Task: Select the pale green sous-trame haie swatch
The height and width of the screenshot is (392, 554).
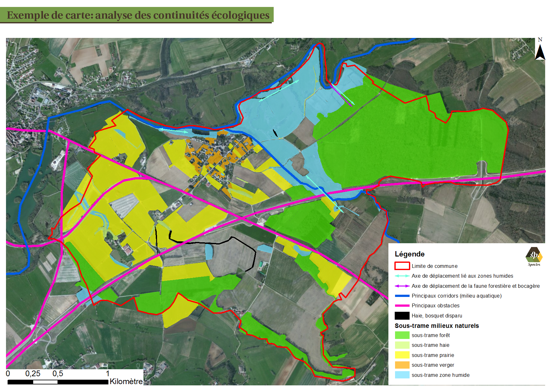Action: 402,345
